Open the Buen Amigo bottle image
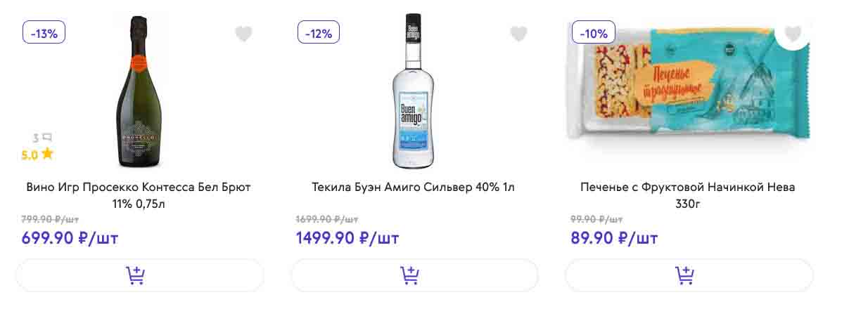Screen dimensions: 868x309 point(414,91)
